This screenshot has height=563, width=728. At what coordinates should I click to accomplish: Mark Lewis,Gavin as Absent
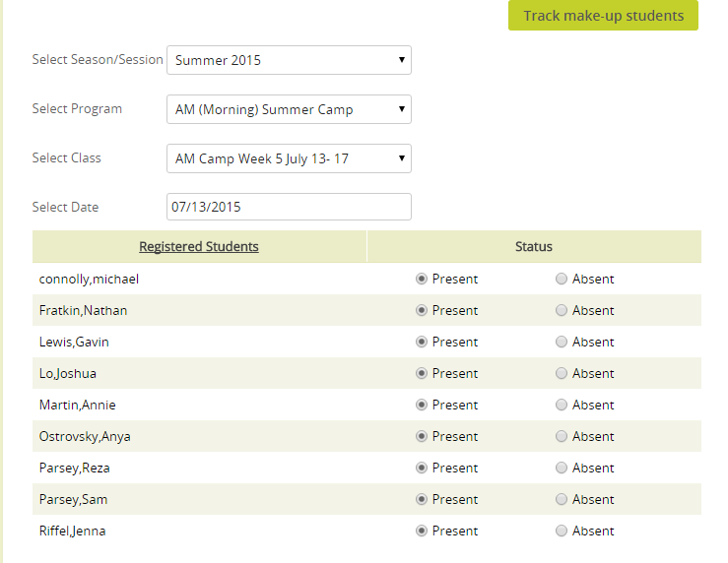pos(562,342)
